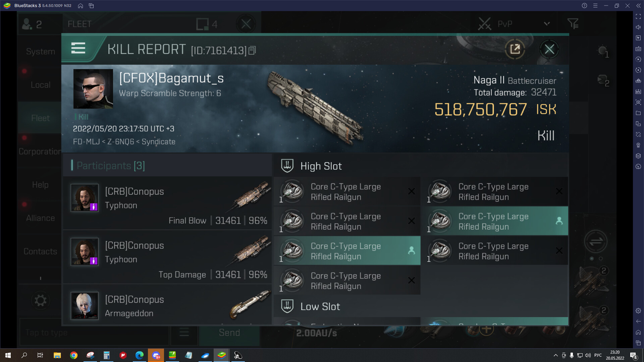Close the Kill Report window
Viewport: 644px width, 362px height.
(549, 49)
